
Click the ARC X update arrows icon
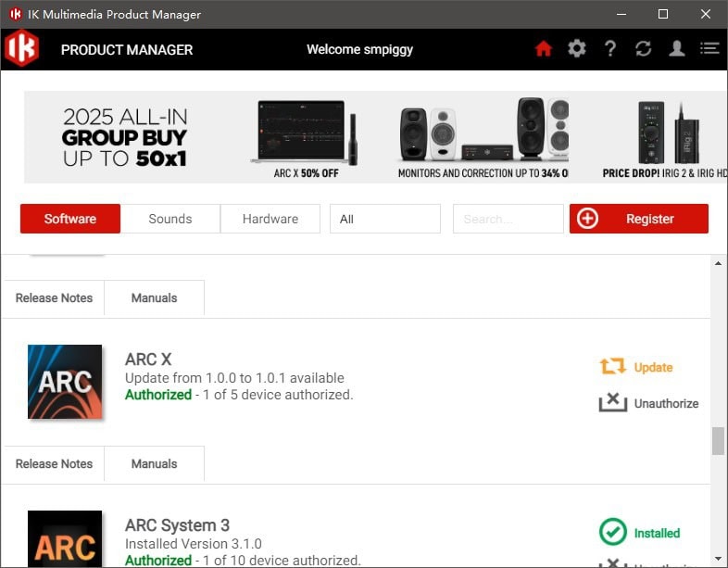tap(612, 367)
